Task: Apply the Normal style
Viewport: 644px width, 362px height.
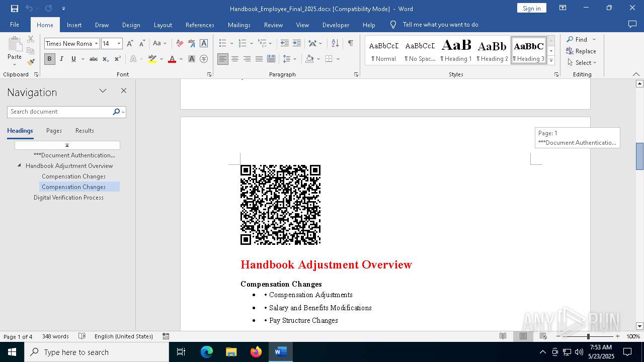Action: [384, 50]
